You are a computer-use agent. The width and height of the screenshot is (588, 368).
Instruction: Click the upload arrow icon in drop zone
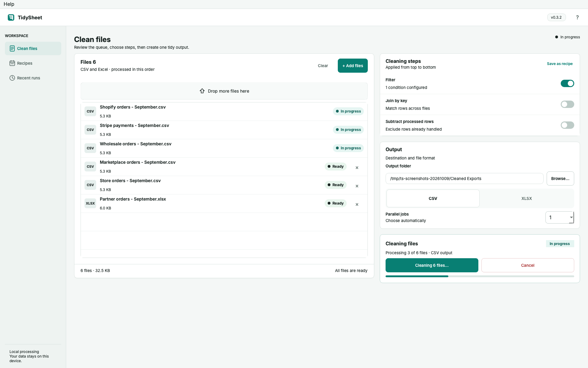point(202,91)
